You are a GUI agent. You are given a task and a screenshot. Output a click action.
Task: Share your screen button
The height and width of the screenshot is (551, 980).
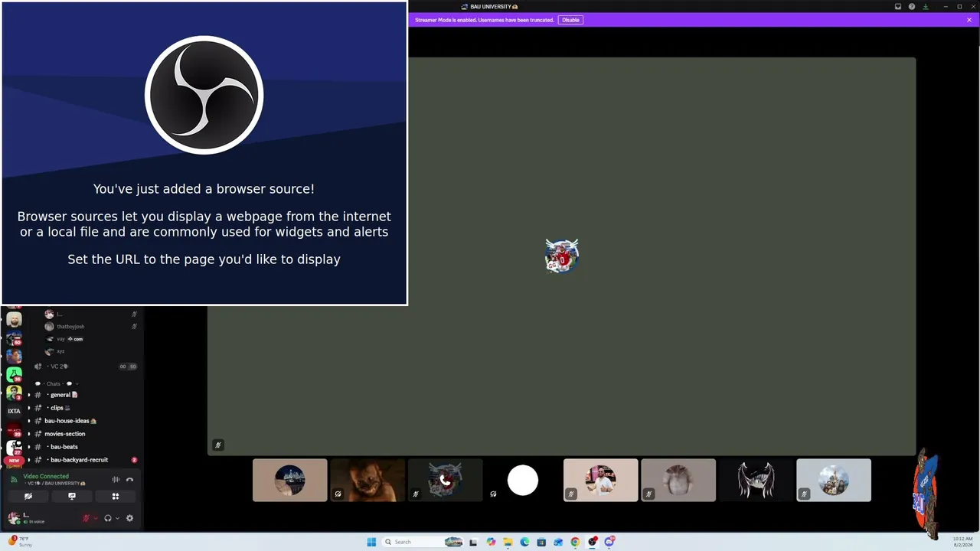(72, 496)
